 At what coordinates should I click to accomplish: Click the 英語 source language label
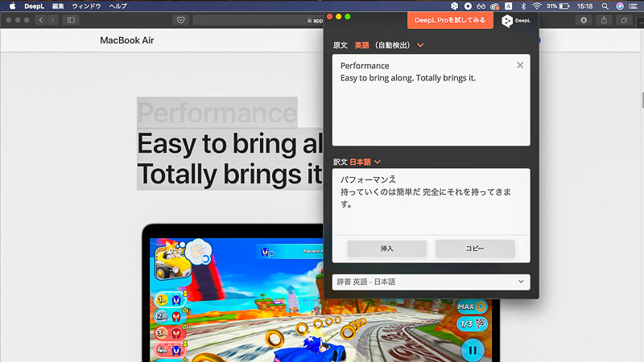click(361, 45)
